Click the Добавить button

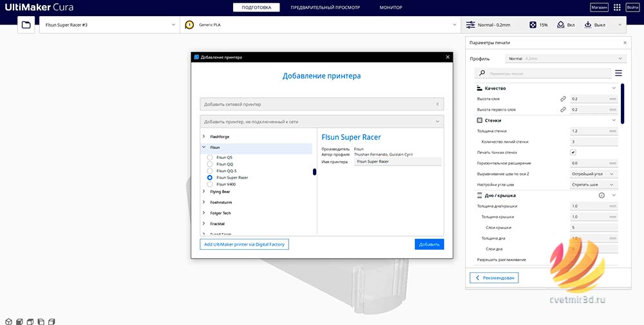tap(429, 244)
